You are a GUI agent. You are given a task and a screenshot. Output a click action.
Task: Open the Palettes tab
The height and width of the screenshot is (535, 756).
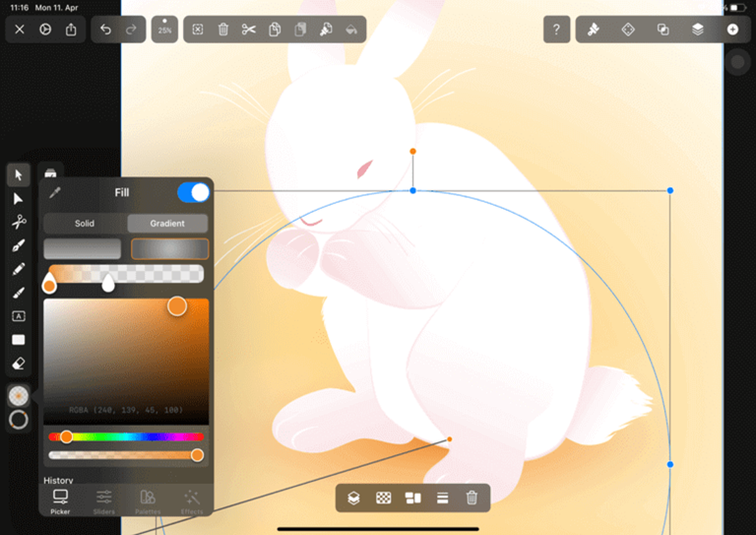[x=148, y=502]
